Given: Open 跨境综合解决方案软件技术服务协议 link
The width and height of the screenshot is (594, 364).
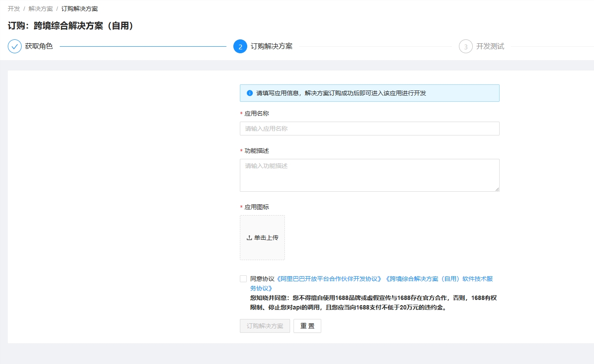Looking at the screenshot, I should (438, 279).
